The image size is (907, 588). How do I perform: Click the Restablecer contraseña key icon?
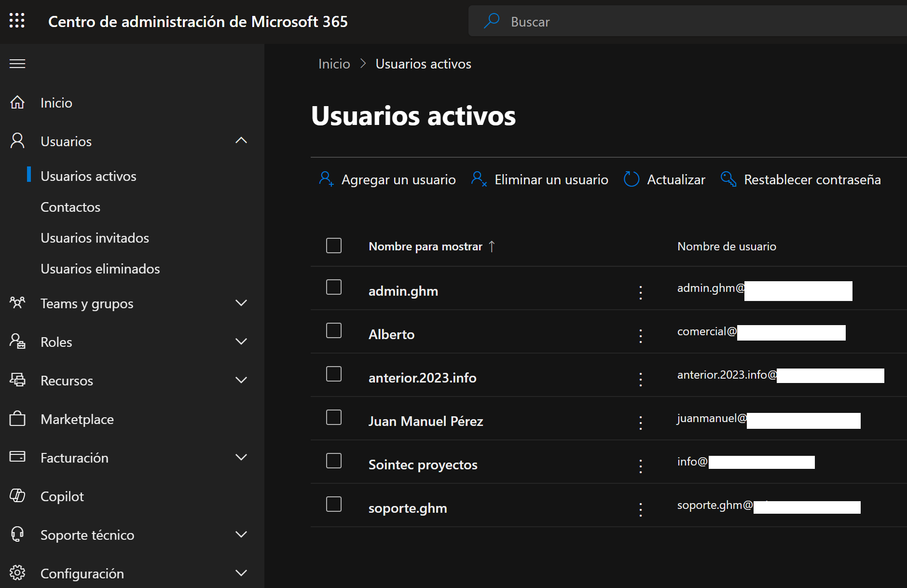pyautogui.click(x=728, y=179)
